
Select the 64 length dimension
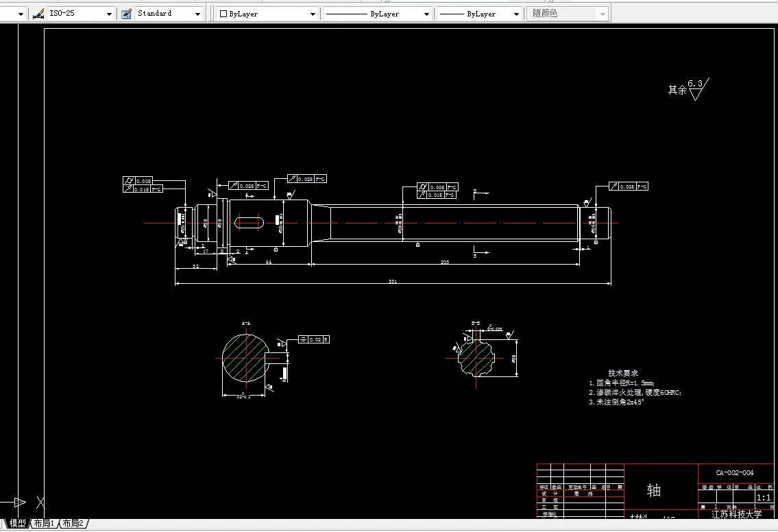[269, 262]
